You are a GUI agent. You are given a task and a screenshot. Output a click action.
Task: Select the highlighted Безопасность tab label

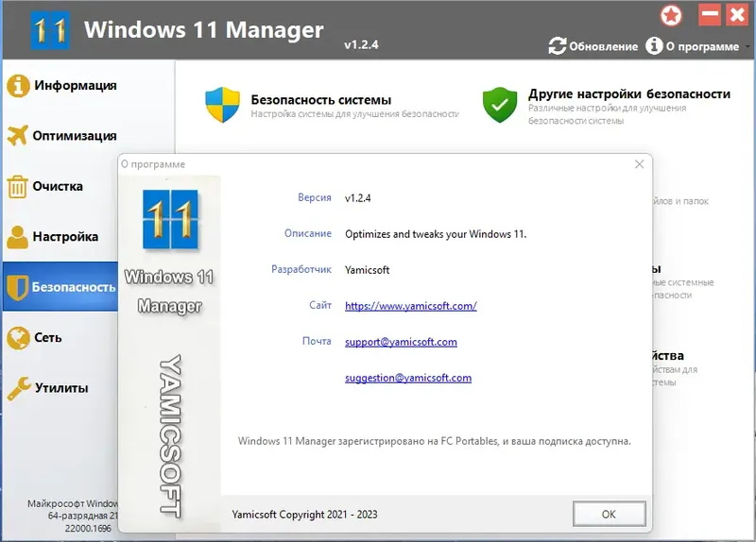click(74, 287)
